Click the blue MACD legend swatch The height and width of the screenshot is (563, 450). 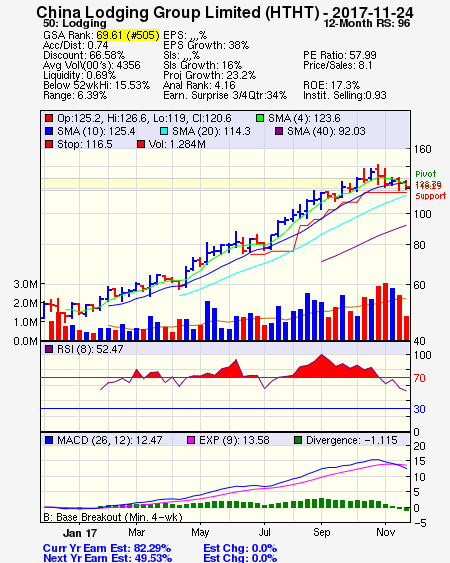[49, 440]
